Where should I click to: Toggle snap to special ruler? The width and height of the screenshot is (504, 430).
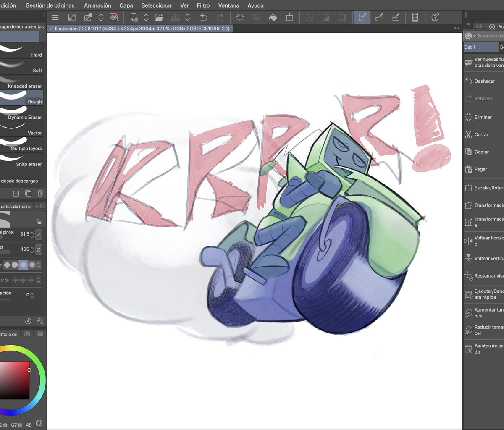pos(379,17)
